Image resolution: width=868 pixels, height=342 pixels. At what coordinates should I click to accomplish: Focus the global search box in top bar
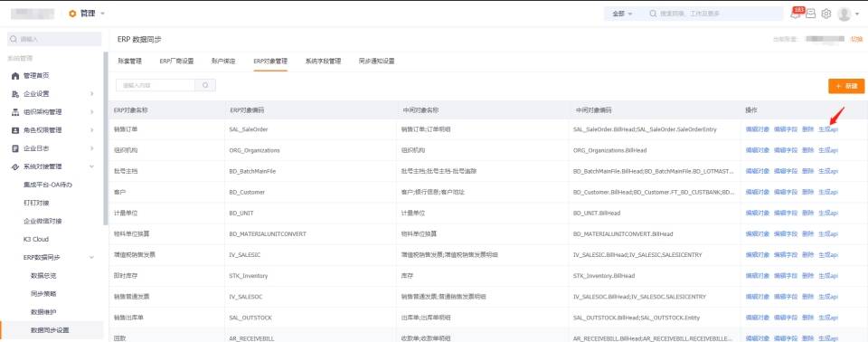(714, 14)
